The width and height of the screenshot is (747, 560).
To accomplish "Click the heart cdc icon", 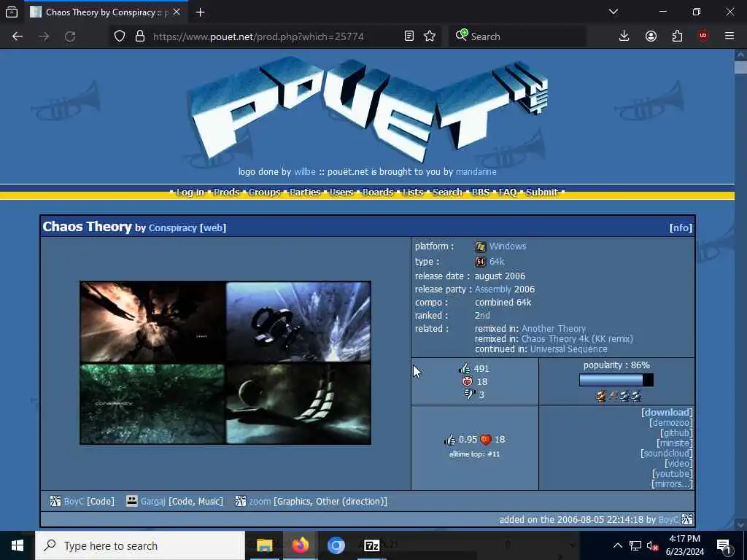I will 485,440.
